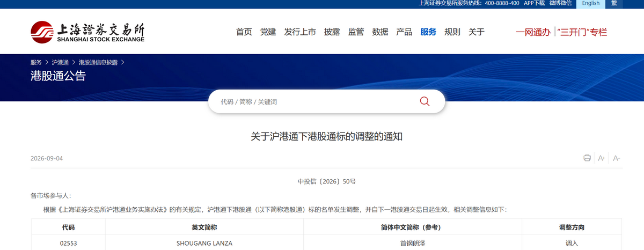Click the hotline number 400-8888-400
The height and width of the screenshot is (250, 644).
pos(502,3)
